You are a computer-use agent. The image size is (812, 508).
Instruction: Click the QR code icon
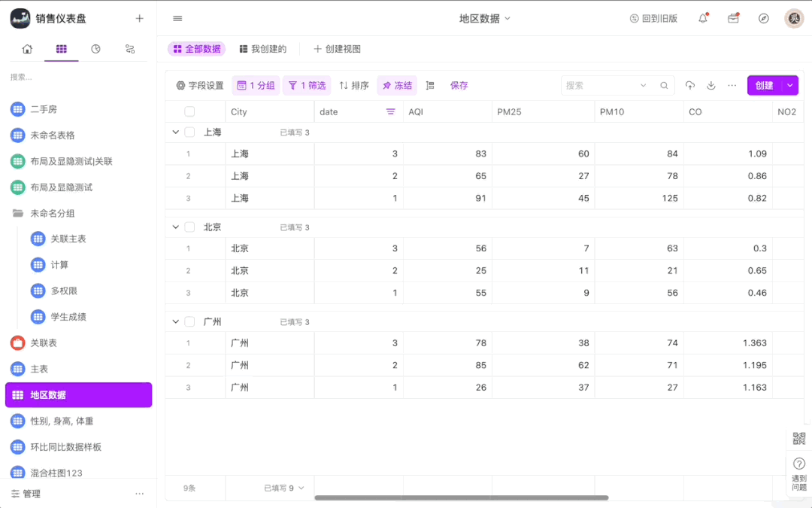798,439
